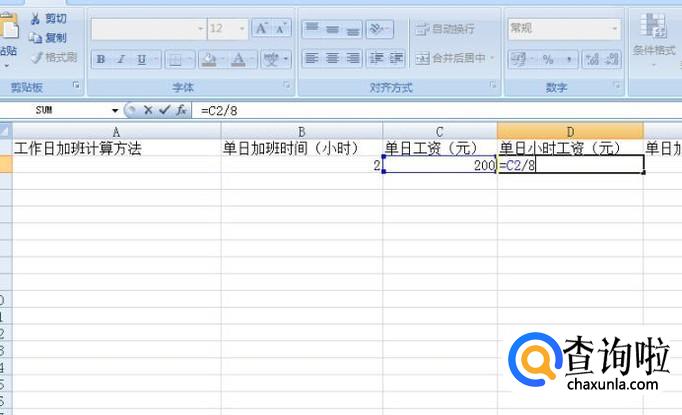Viewport: 682px width, 415px height.
Task: Open the Number (数字) dialog launcher
Action: 616,85
